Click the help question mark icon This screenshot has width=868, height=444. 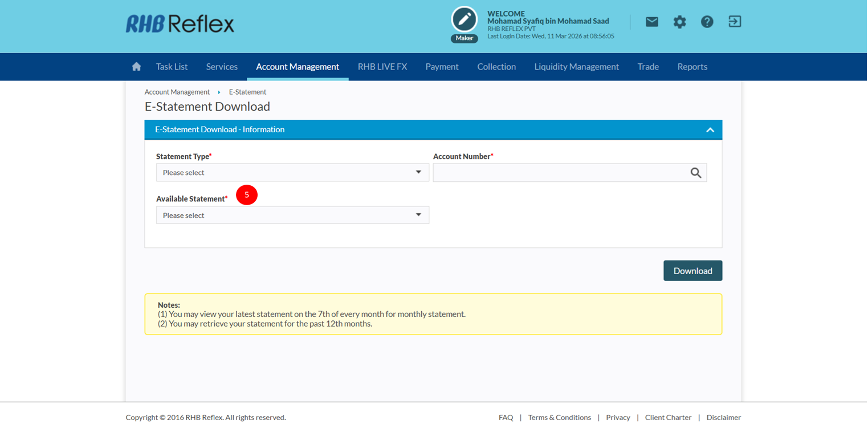[x=707, y=22]
